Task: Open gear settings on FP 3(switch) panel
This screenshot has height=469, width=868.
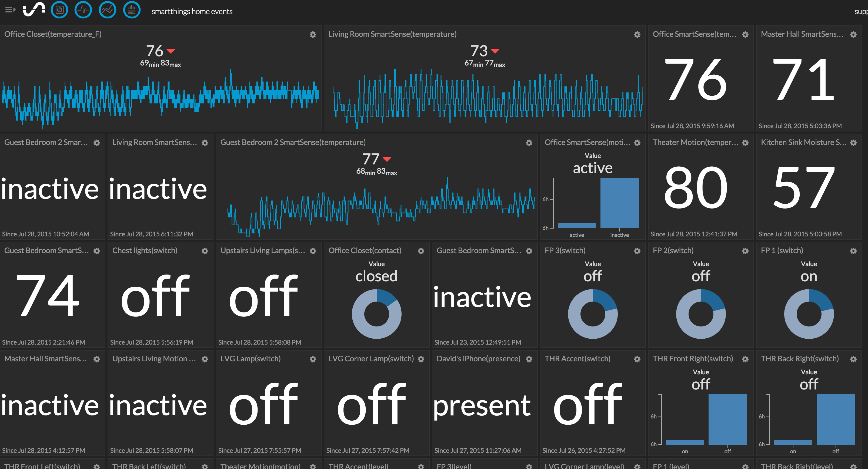Action: pos(637,251)
